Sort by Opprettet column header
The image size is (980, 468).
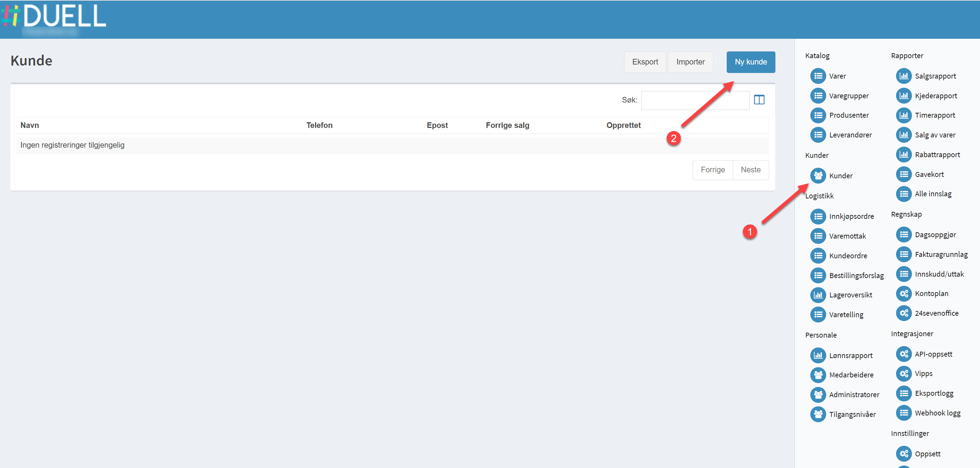click(623, 125)
